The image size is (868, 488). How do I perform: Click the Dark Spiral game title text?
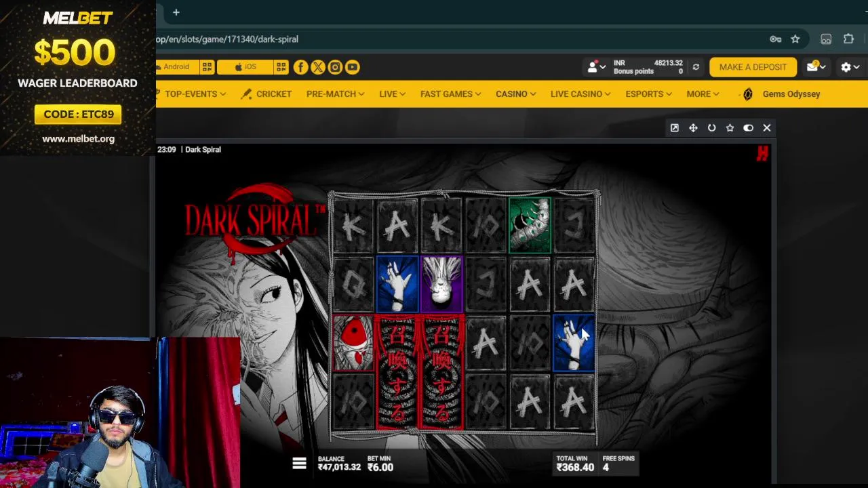[x=203, y=150]
